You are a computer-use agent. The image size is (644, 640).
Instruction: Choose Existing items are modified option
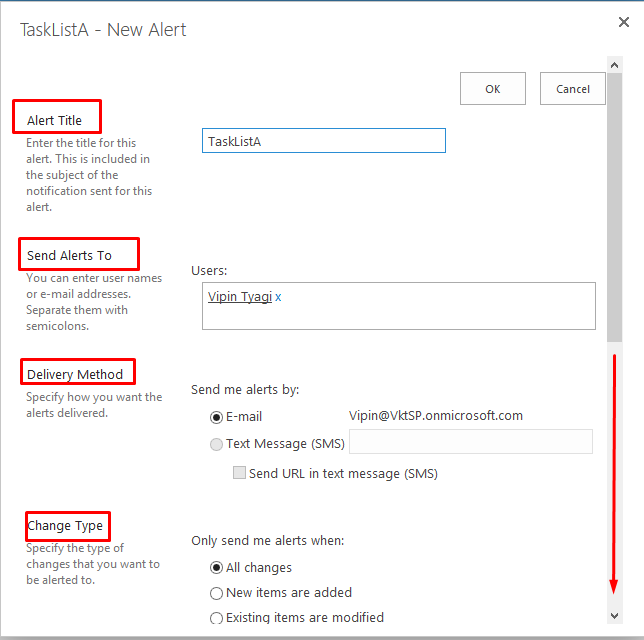tap(216, 618)
